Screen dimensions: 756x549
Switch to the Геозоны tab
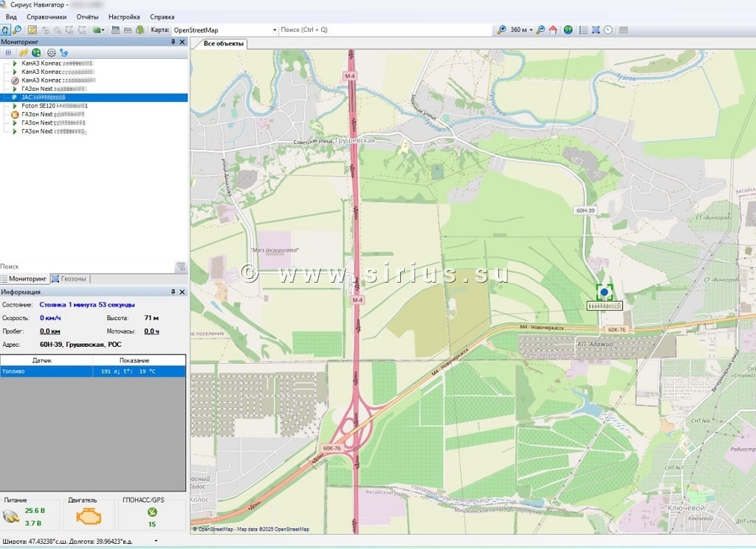[69, 279]
